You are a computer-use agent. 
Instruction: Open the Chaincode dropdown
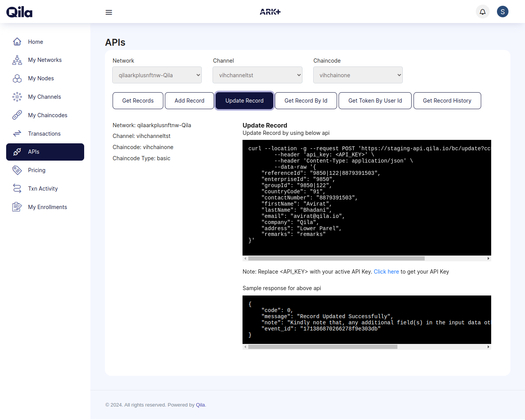click(358, 75)
